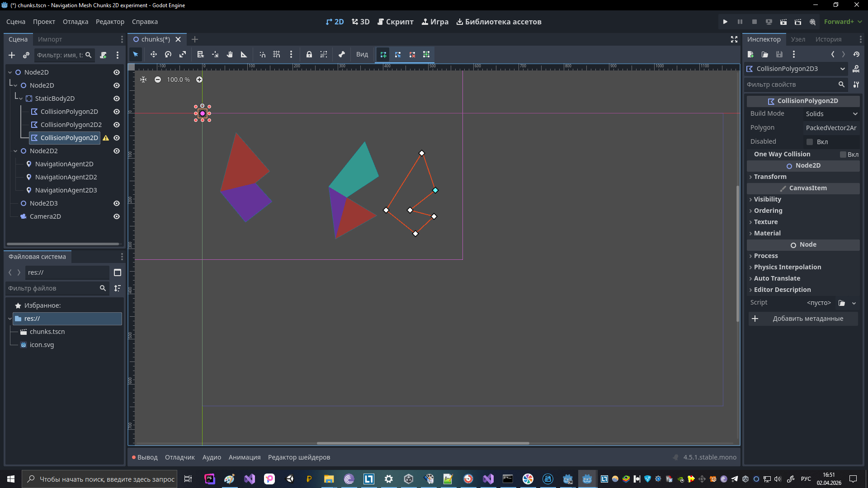
Task: Hide the Camera2D node visibility
Action: (117, 216)
